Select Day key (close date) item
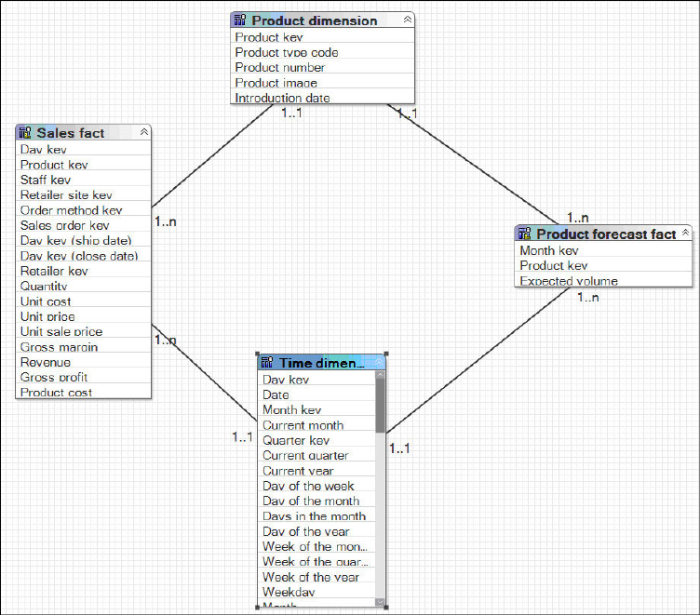The width and height of the screenshot is (700, 615). (x=84, y=256)
